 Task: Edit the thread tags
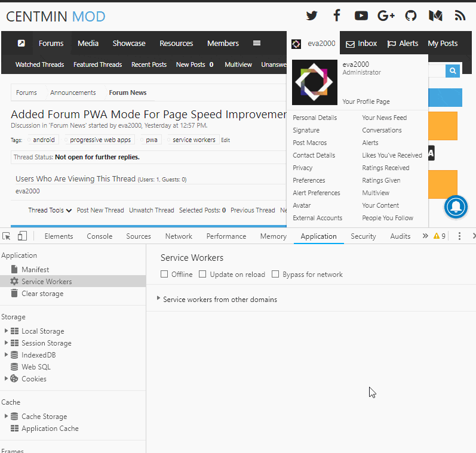(x=225, y=140)
